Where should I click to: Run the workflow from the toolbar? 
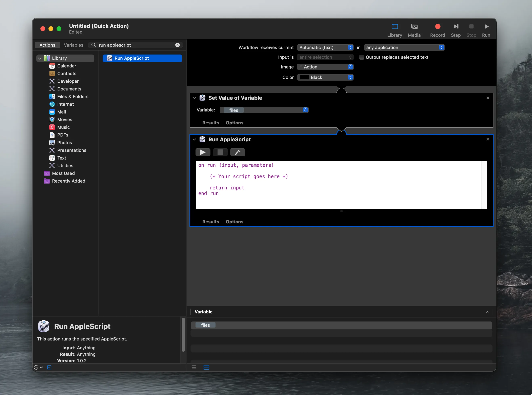tap(486, 26)
